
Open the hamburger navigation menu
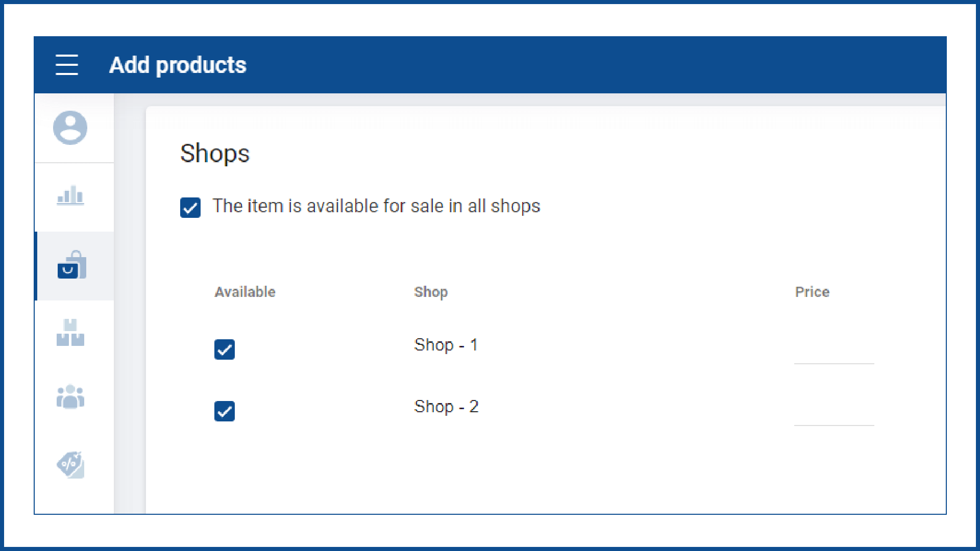point(67,65)
